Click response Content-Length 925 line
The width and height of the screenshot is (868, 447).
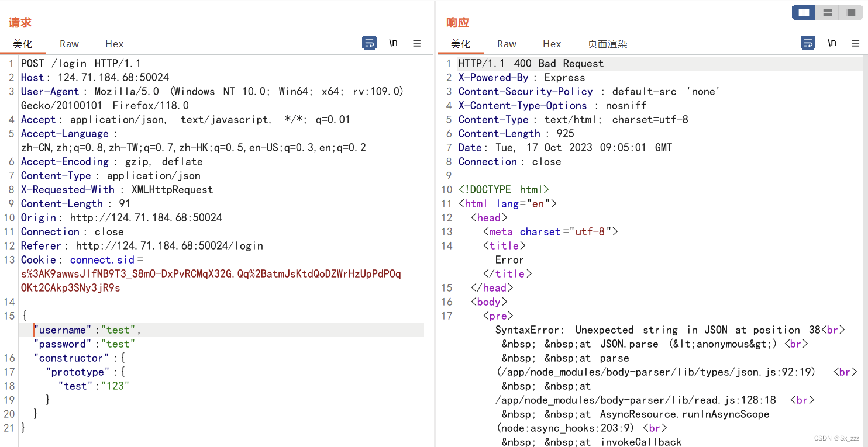pos(516,134)
